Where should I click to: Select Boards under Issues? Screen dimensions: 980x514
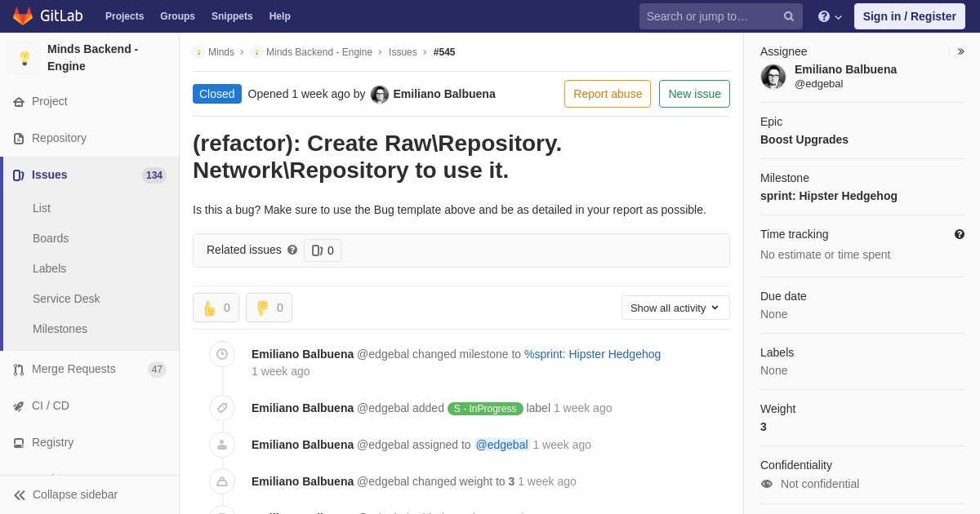pyautogui.click(x=51, y=238)
